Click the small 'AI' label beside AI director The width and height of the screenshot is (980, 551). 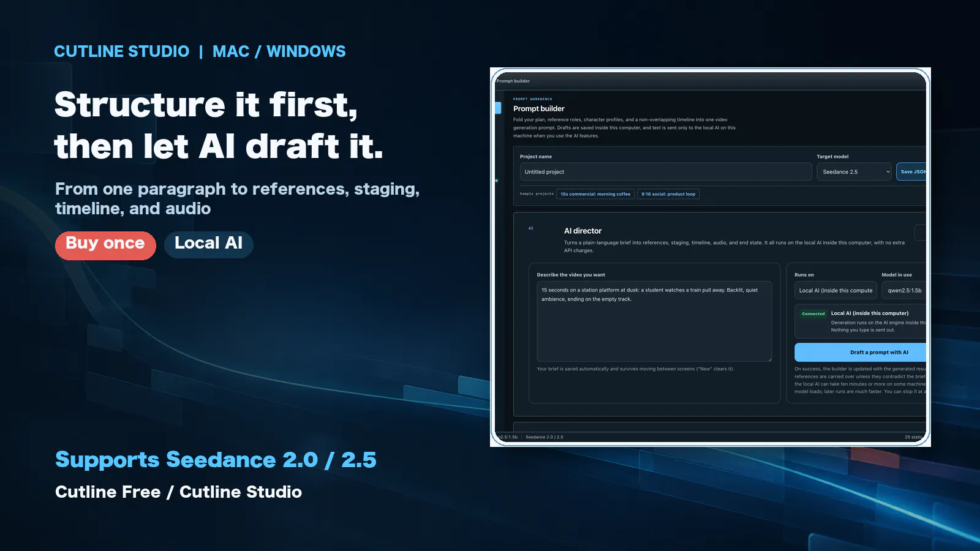(x=531, y=228)
